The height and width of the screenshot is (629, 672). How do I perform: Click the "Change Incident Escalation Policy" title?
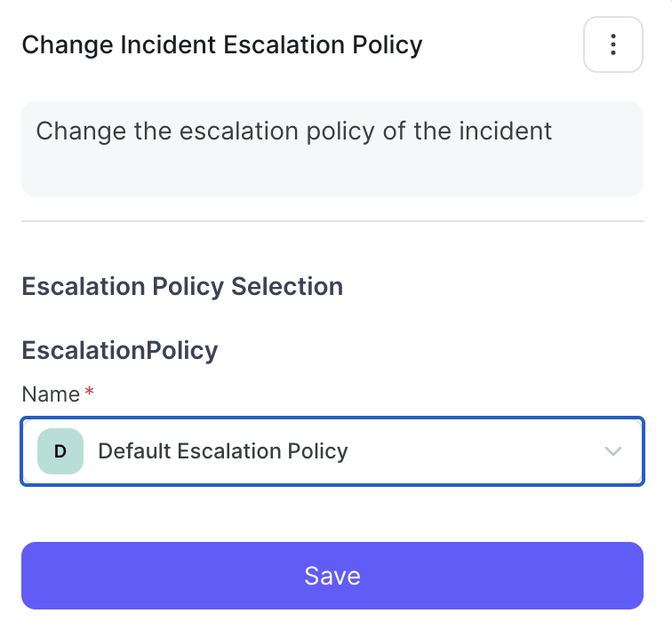click(222, 45)
